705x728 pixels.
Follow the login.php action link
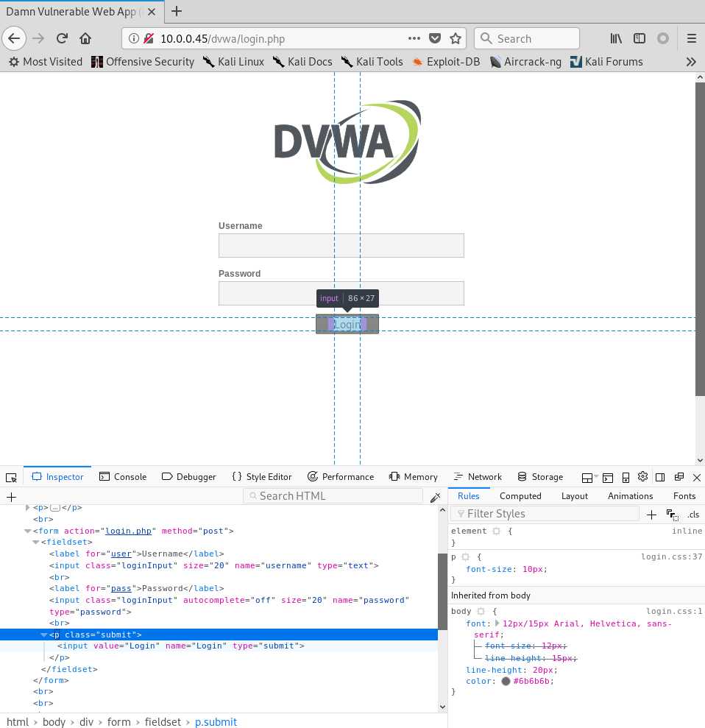[x=129, y=531]
